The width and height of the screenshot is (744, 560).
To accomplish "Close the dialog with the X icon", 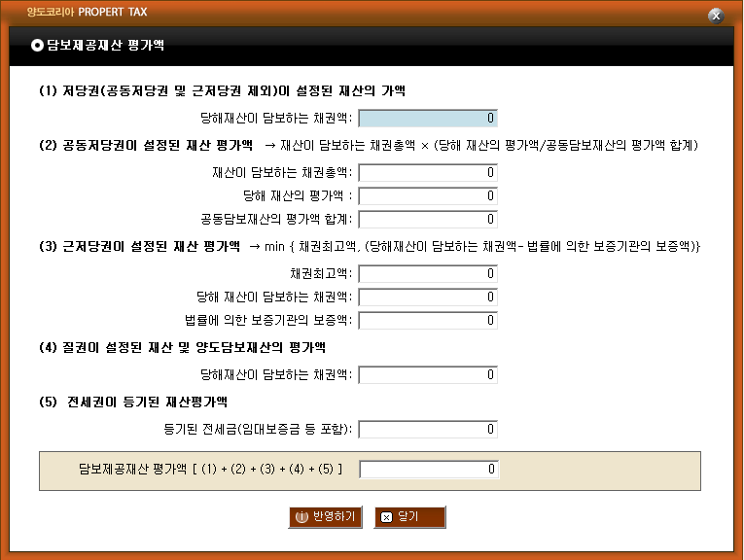I will pyautogui.click(x=716, y=16).
